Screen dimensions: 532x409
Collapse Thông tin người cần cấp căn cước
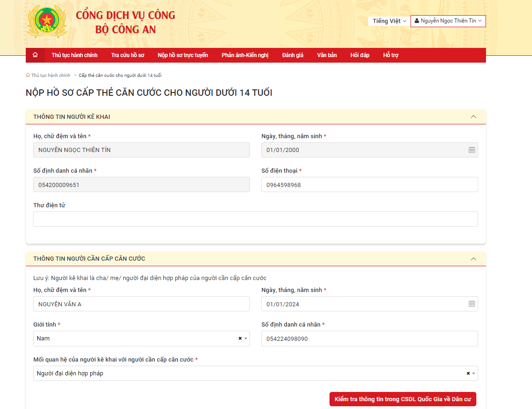pos(473,259)
